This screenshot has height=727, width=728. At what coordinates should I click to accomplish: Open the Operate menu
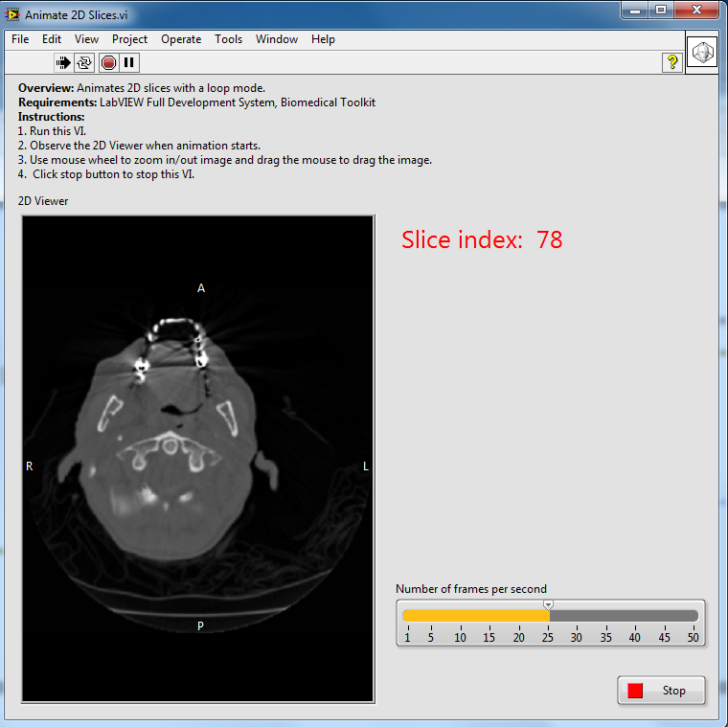tap(181, 39)
